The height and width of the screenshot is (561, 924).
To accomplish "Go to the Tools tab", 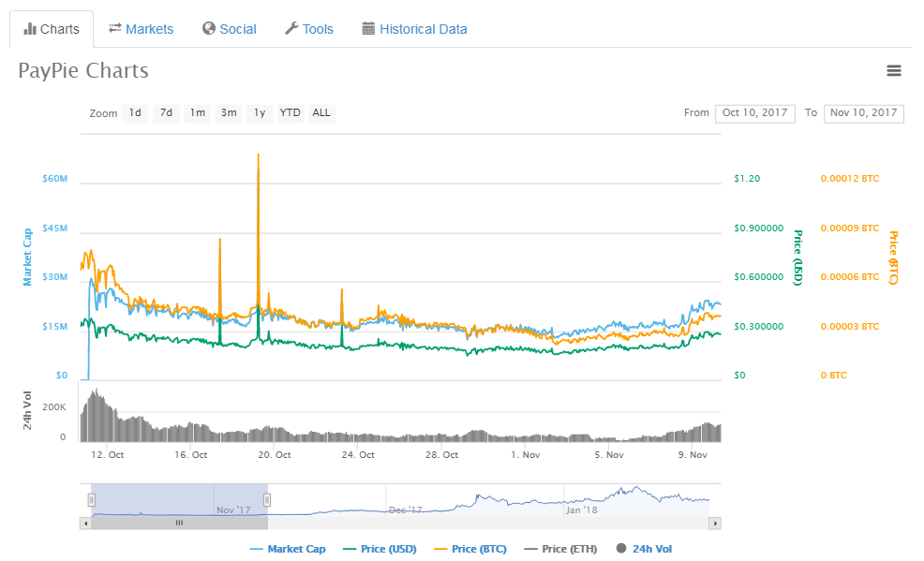I will [x=309, y=29].
